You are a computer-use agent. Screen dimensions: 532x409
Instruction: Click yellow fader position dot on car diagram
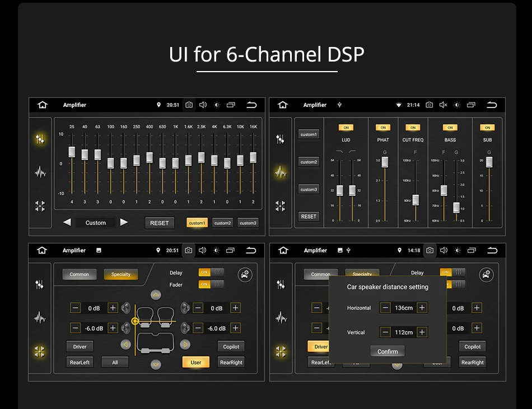pyautogui.click(x=135, y=321)
